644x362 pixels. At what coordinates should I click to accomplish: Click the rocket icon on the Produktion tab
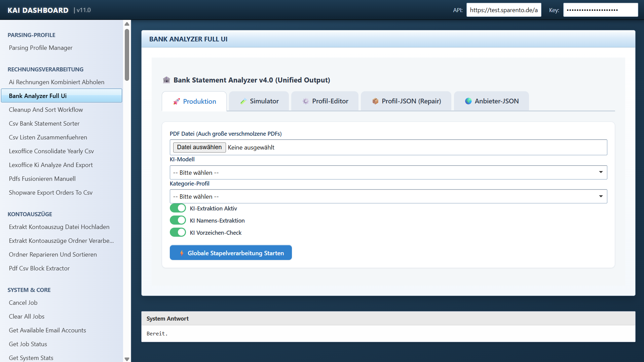176,101
